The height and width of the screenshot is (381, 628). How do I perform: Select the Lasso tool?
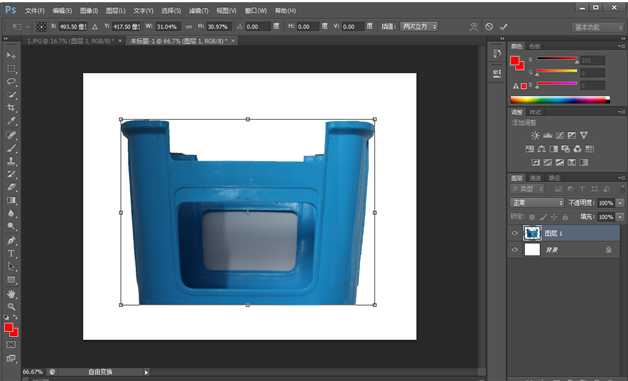click(x=11, y=82)
